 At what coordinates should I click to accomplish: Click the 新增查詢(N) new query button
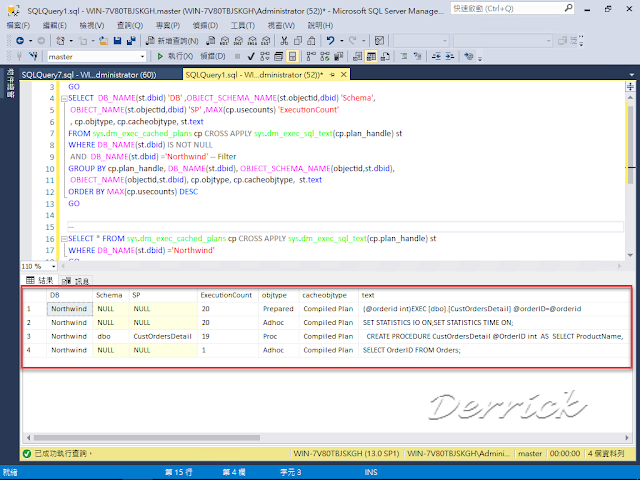(x=172, y=40)
